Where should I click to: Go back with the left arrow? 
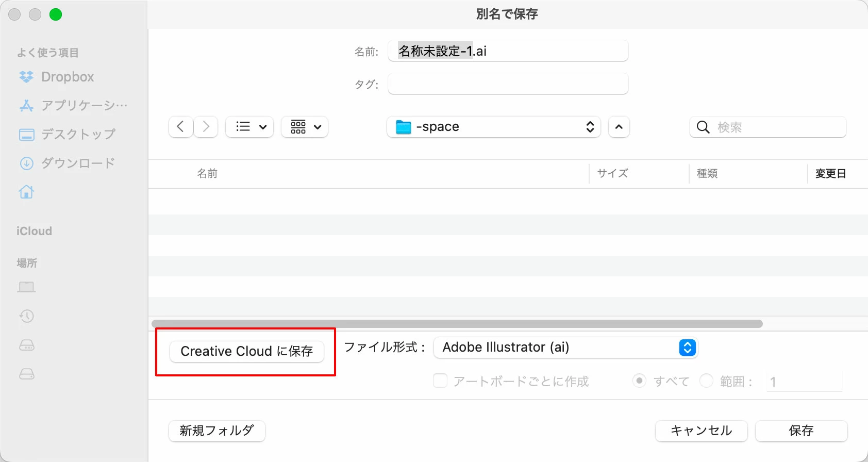point(180,127)
